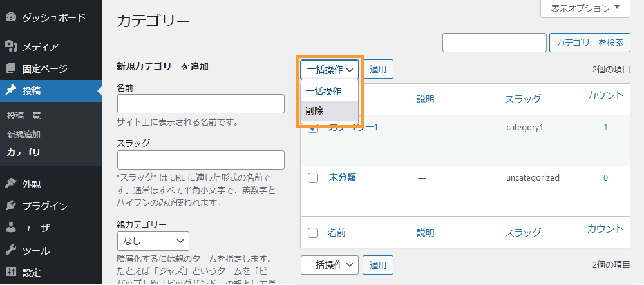644x285 pixels.
Task: Open the top 一括操作 dropdown
Action: pyautogui.click(x=330, y=70)
